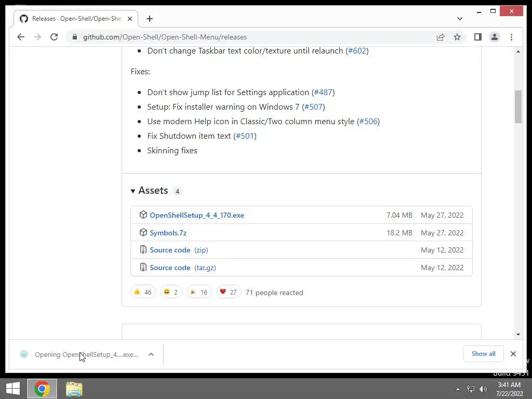Click package icon beside Symbols.7z
532x399 pixels.
coord(143,232)
